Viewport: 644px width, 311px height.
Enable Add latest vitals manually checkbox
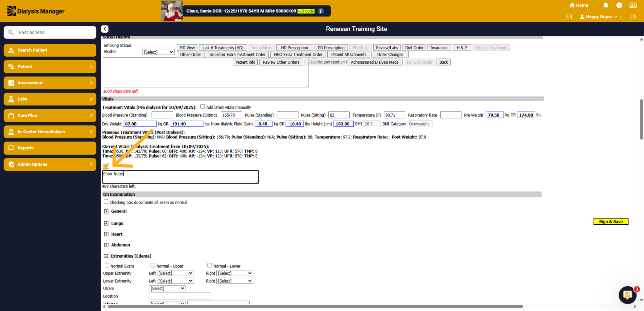(x=203, y=107)
